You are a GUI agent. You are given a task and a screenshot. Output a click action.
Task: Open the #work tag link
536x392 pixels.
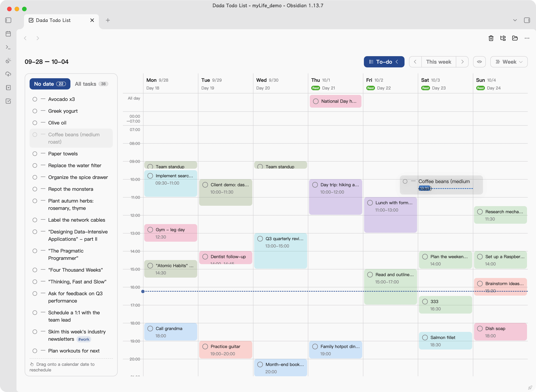click(84, 339)
